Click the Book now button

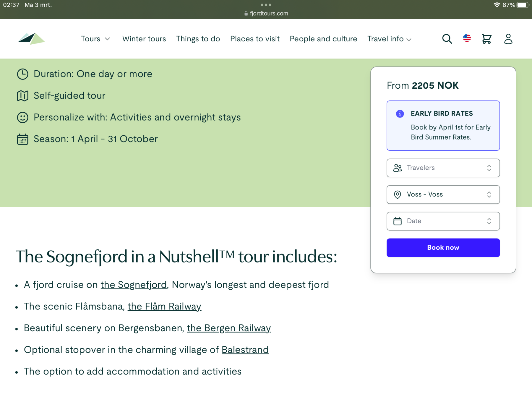coord(443,248)
